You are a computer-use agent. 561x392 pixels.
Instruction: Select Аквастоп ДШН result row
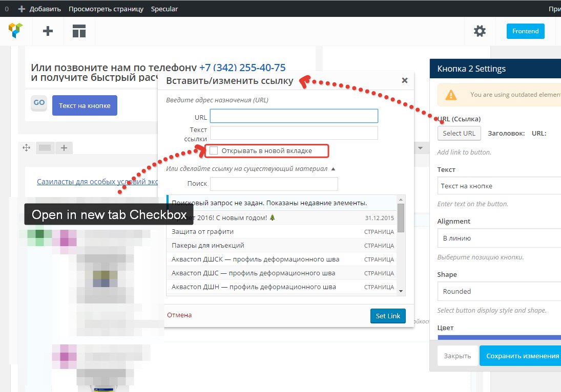coord(282,287)
